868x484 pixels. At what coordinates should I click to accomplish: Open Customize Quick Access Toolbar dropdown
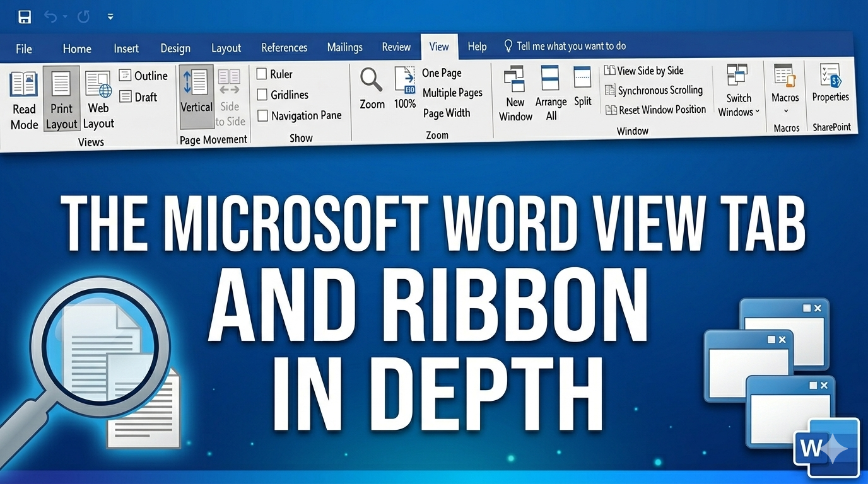point(110,17)
